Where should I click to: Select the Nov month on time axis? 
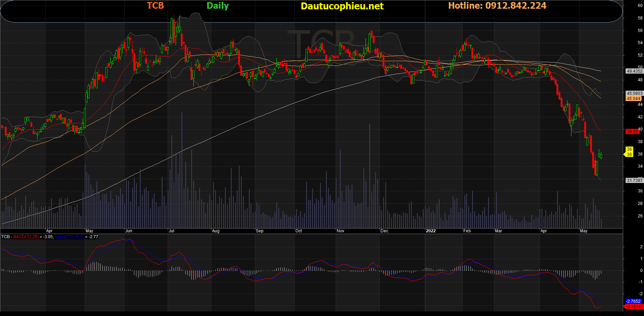(341, 231)
